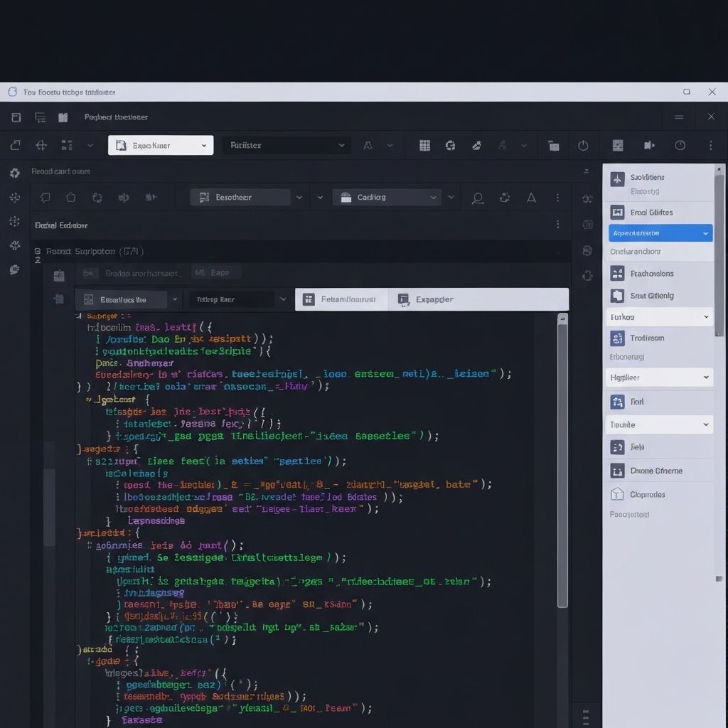The width and height of the screenshot is (728, 728).
Task: Click the power icon in the top toolbar
Action: 583,146
